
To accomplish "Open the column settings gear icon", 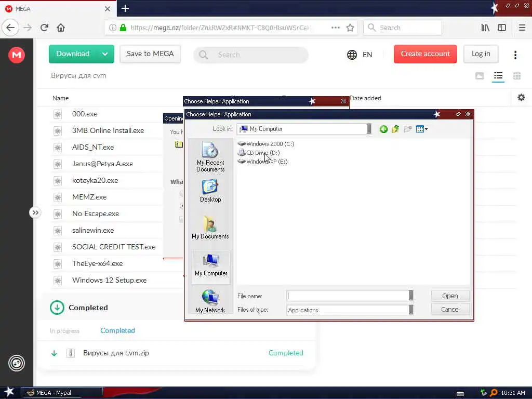I will click(x=521, y=98).
